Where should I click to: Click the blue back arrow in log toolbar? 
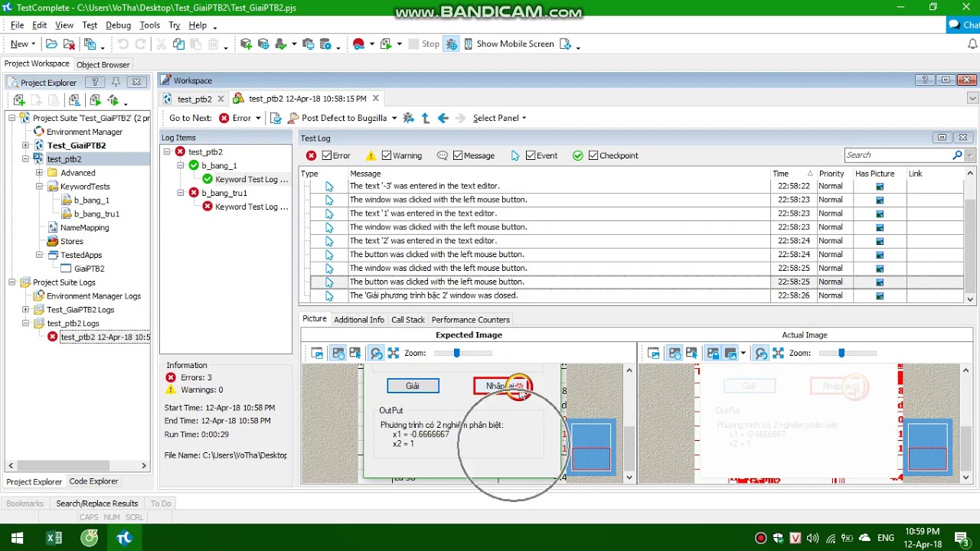(443, 118)
